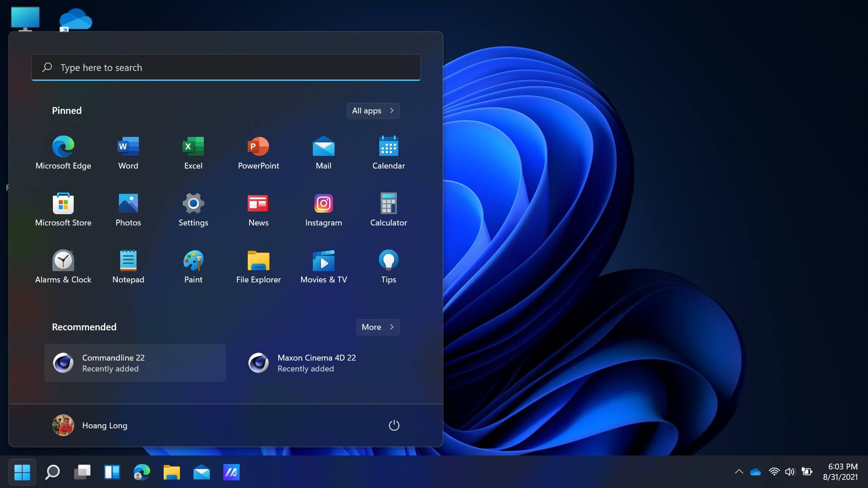Click the Power button in Start menu
Image resolution: width=868 pixels, height=488 pixels.
coord(394,425)
